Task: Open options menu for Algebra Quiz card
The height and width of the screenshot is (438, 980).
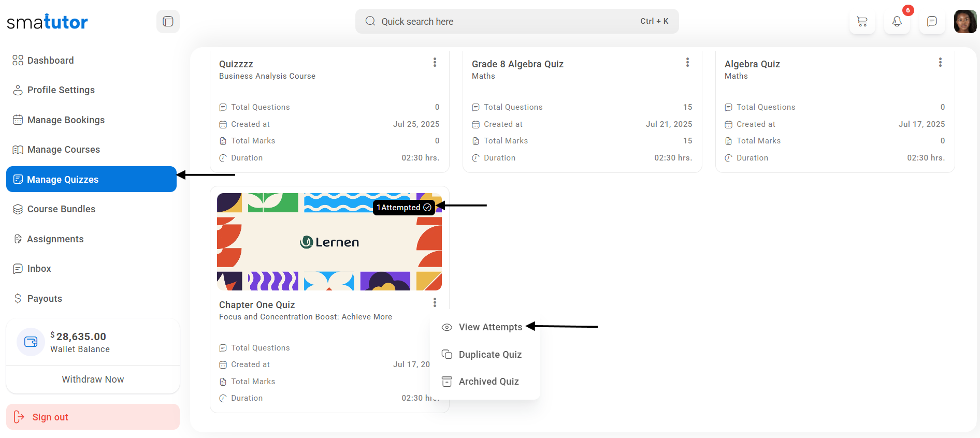Action: pyautogui.click(x=940, y=63)
